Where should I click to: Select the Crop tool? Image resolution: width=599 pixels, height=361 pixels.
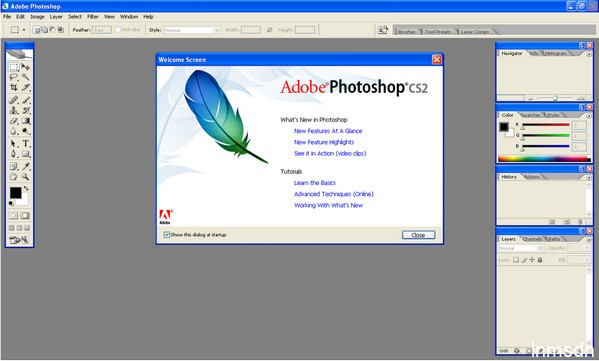[x=14, y=87]
